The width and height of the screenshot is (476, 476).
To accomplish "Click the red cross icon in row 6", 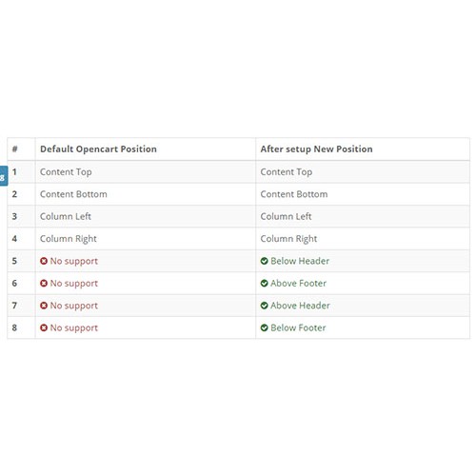I will (x=44, y=283).
